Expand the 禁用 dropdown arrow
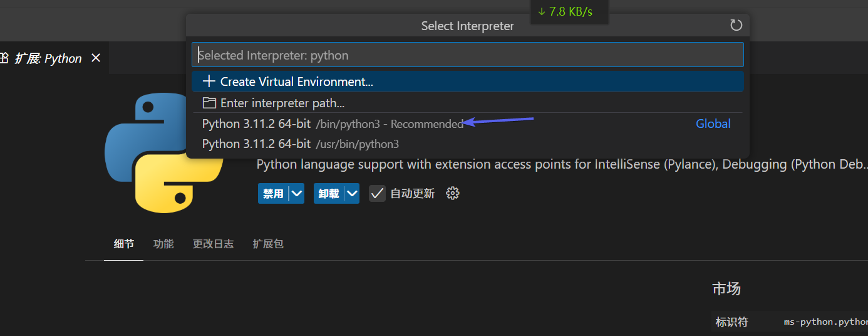The image size is (868, 336). [x=297, y=193]
